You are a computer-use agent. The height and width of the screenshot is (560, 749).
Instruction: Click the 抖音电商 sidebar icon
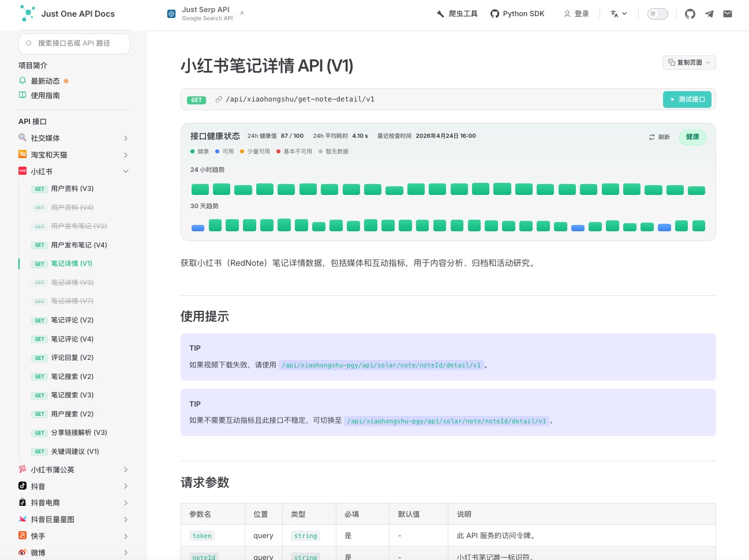click(23, 502)
